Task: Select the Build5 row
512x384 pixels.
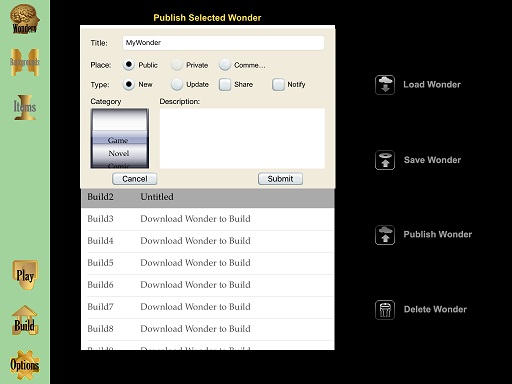Action: coord(208,263)
